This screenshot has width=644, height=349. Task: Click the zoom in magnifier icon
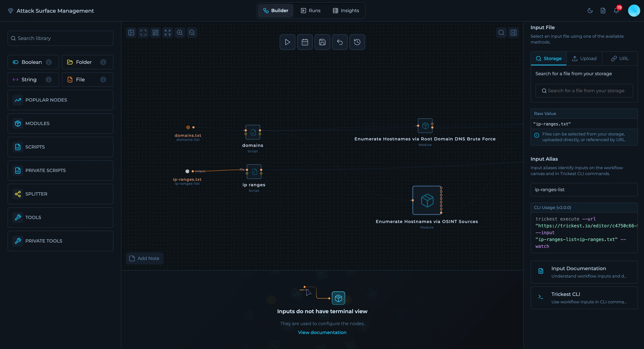click(x=180, y=32)
